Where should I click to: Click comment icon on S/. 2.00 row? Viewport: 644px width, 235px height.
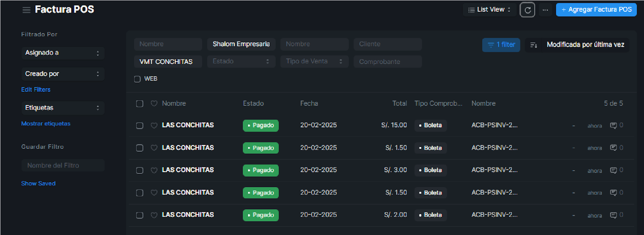tap(613, 215)
